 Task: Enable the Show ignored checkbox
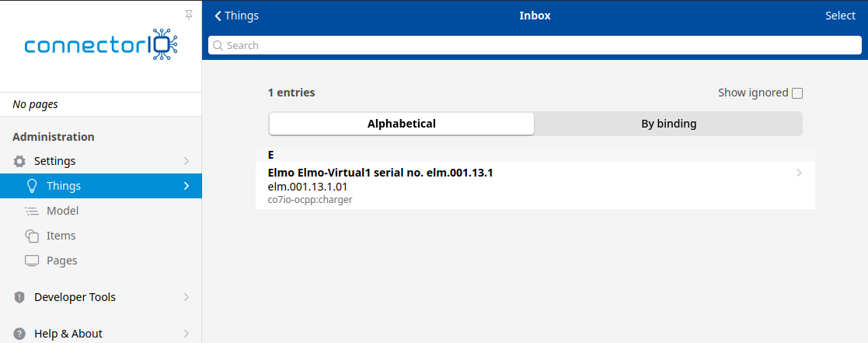click(x=797, y=93)
